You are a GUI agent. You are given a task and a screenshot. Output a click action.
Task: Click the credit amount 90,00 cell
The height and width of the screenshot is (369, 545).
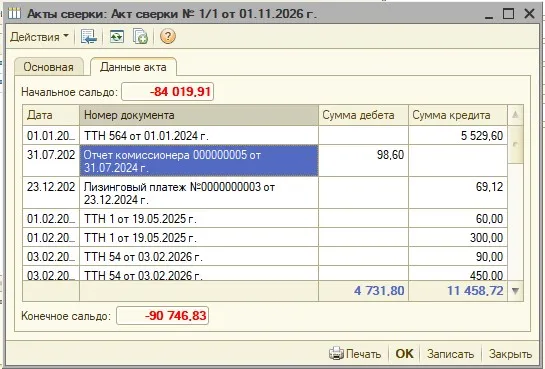tap(458, 257)
